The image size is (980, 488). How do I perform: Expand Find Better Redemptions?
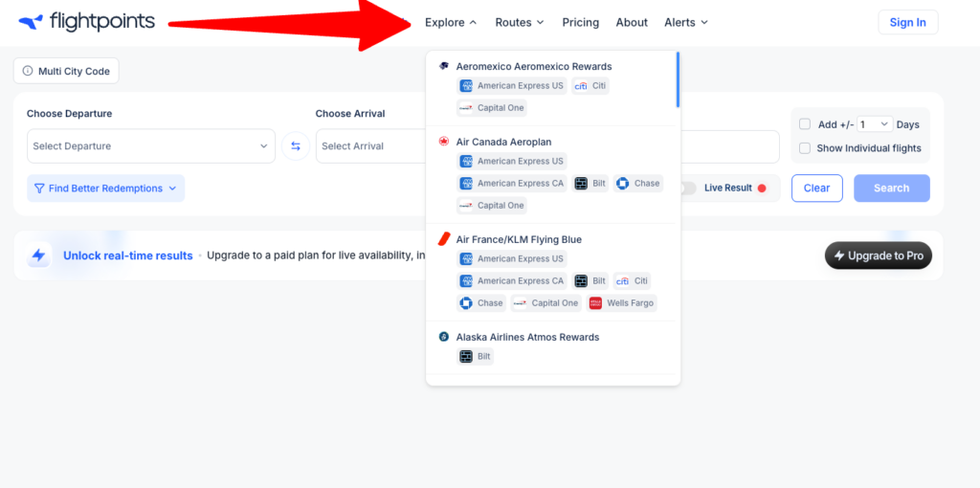[105, 189]
